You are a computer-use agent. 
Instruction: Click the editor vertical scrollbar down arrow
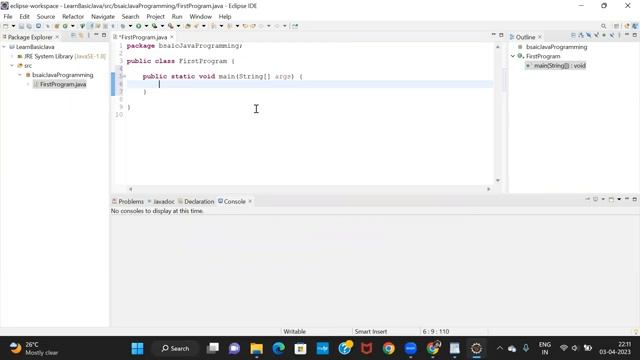pos(498,180)
